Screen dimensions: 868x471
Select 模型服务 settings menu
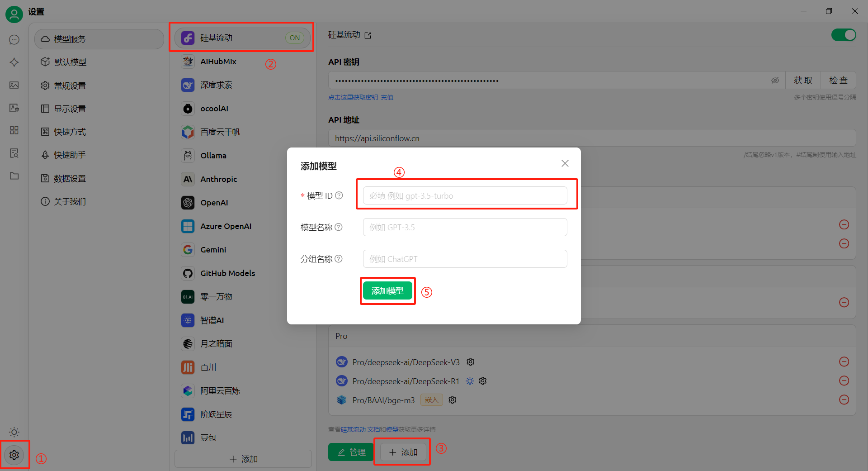pos(99,39)
